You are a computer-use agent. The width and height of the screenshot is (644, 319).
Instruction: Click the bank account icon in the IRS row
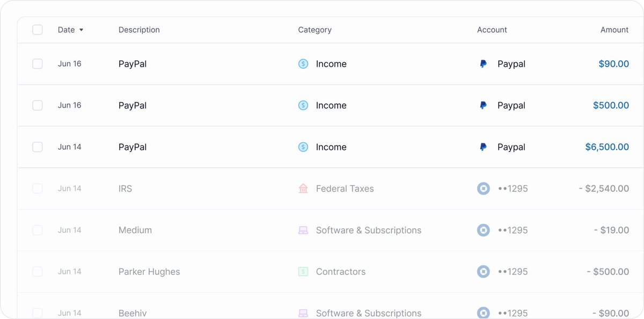[x=484, y=189]
